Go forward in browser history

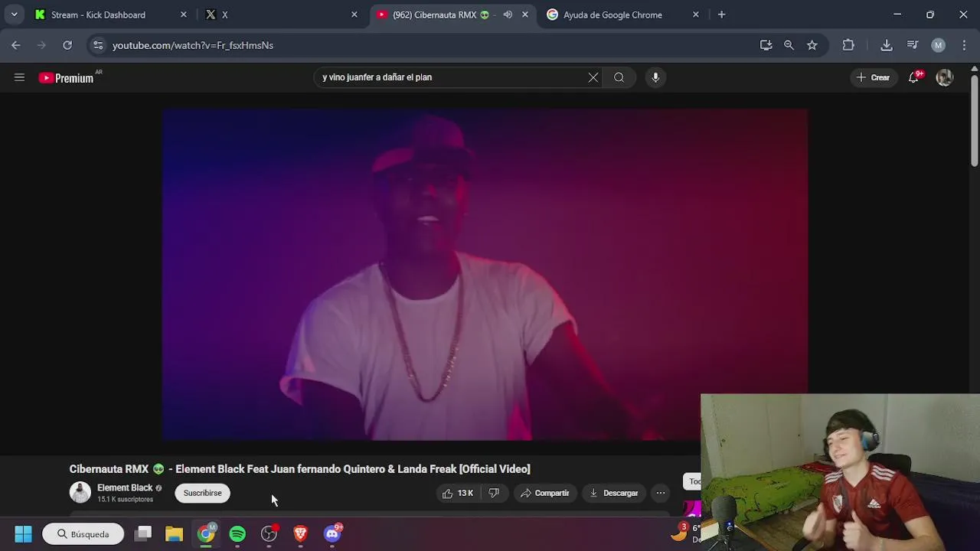pyautogui.click(x=41, y=45)
